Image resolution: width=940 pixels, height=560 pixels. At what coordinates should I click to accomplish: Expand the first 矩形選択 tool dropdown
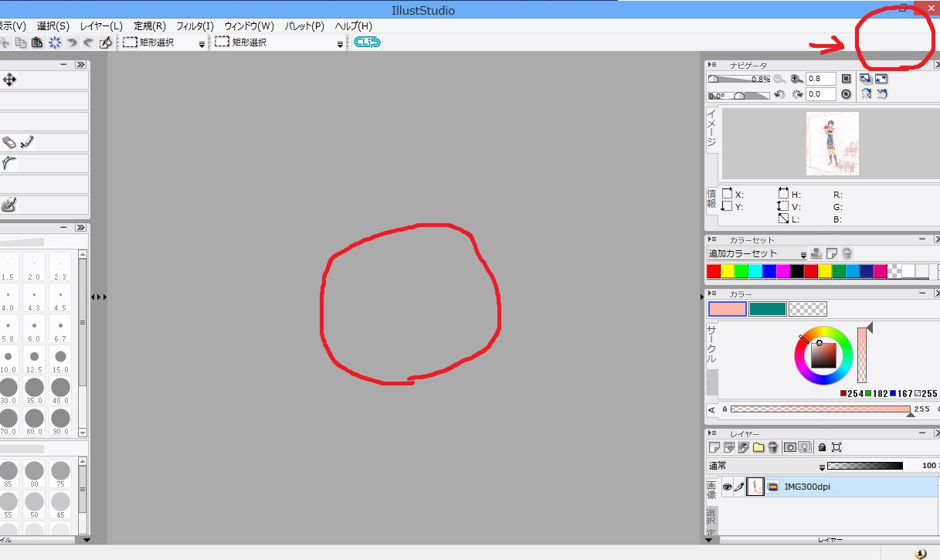coord(202,44)
